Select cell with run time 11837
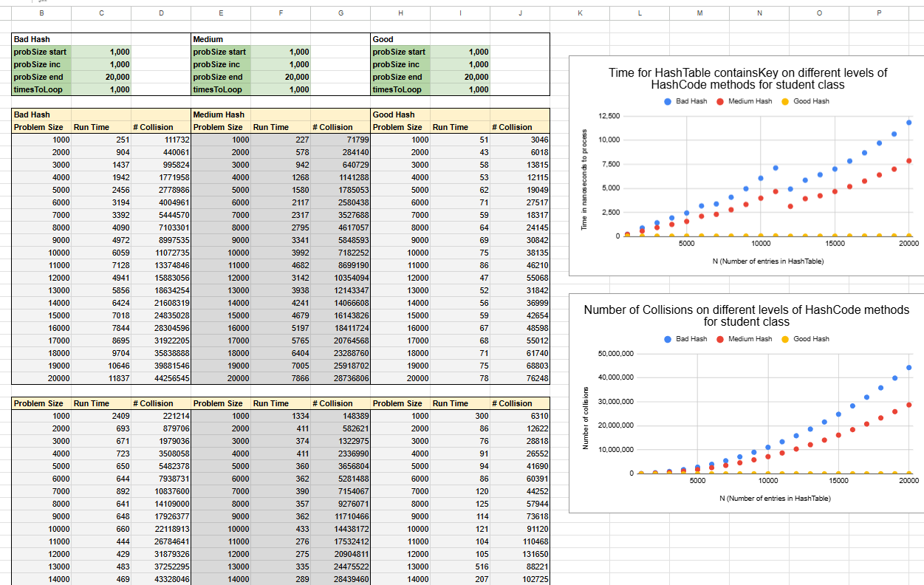Screen dimensions: 924x585 click(x=101, y=378)
